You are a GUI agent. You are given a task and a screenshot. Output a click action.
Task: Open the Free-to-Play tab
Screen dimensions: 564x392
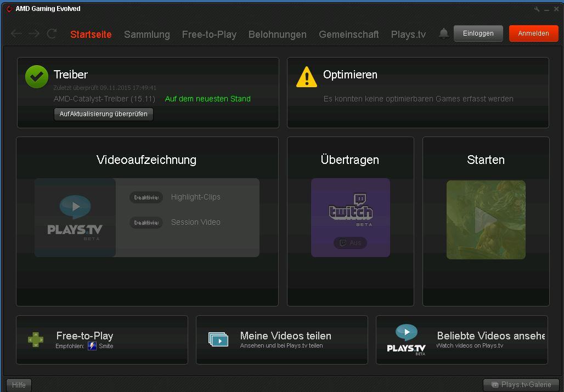click(209, 35)
